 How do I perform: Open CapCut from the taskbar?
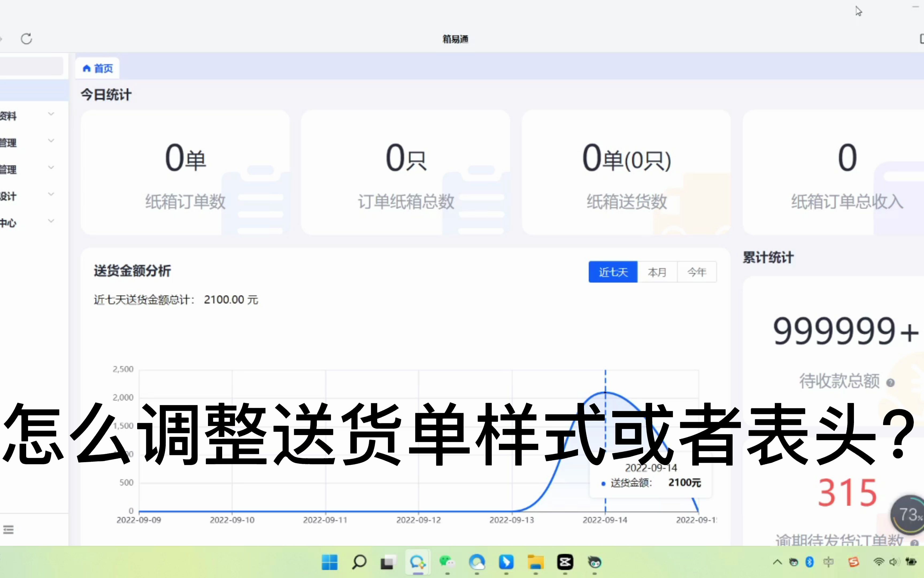[x=565, y=562]
